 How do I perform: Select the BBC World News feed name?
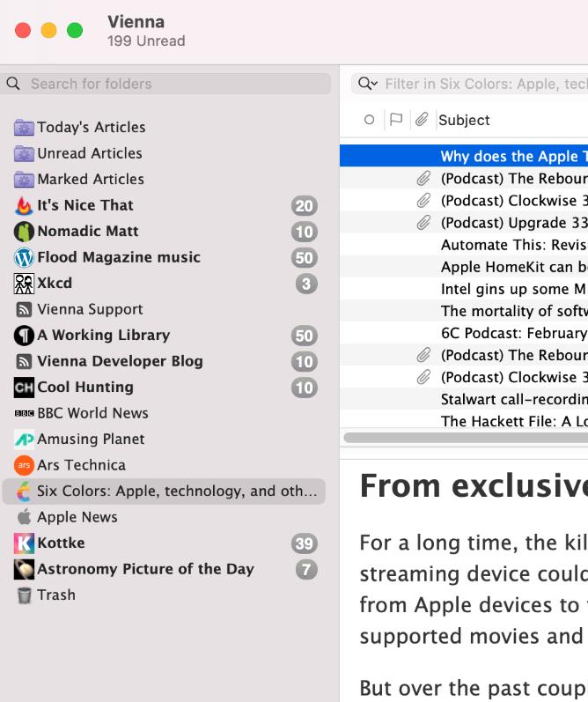coord(92,413)
